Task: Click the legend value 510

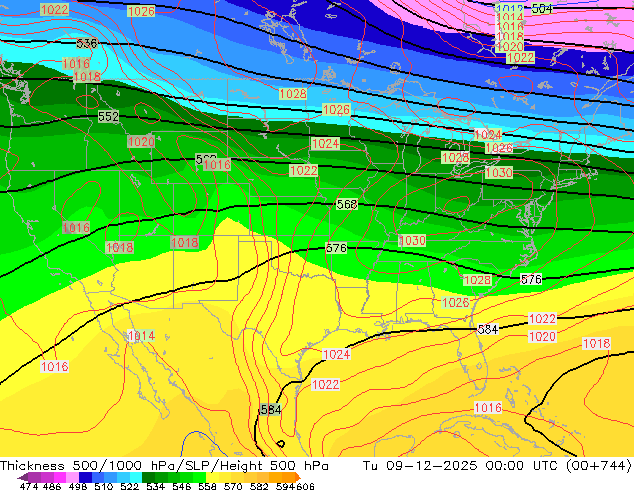Action: tap(104, 486)
